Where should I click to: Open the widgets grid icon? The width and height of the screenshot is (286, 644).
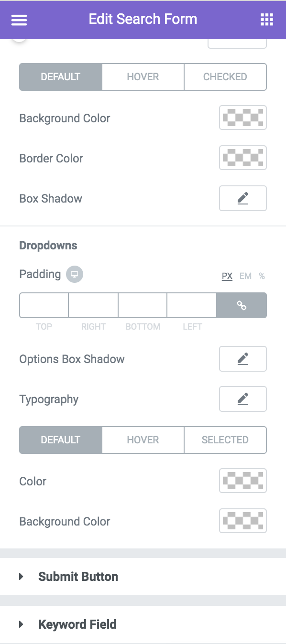pyautogui.click(x=266, y=20)
